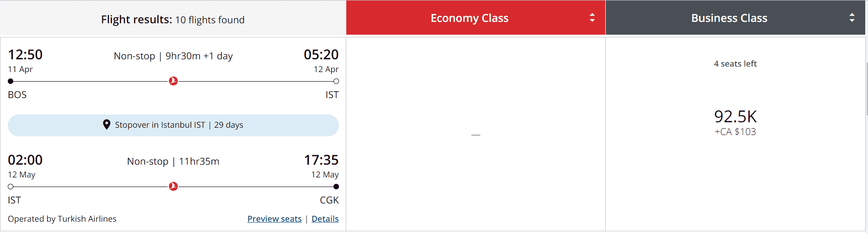
Task: Click the Economy Class sort arrows
Action: [x=592, y=18]
